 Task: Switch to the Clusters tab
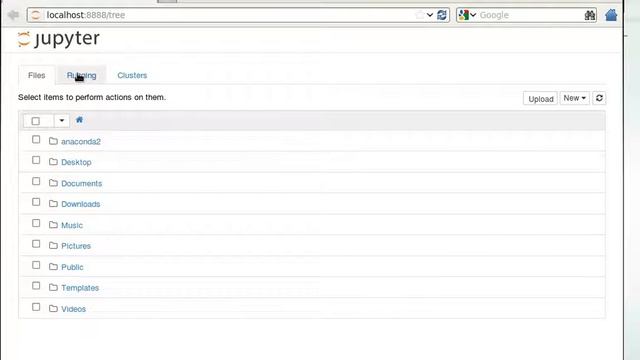(x=132, y=76)
